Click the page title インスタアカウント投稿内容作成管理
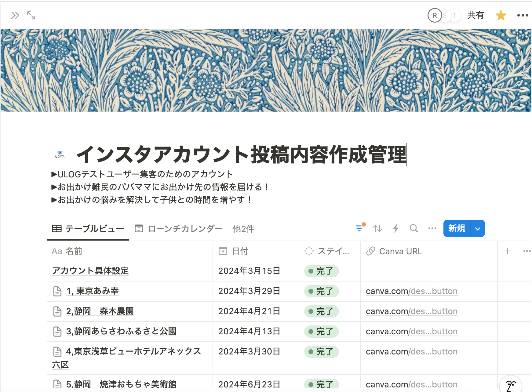 241,154
